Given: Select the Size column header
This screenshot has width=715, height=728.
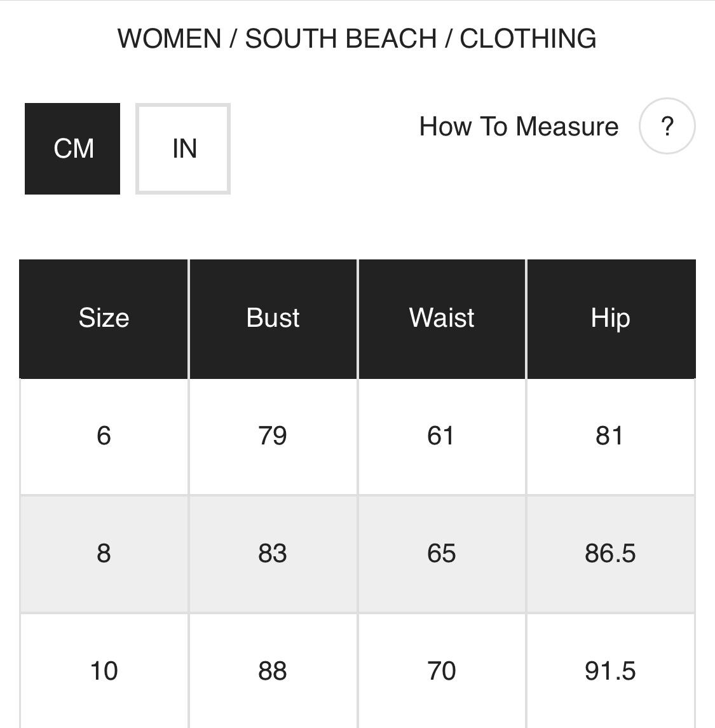Looking at the screenshot, I should tap(104, 318).
